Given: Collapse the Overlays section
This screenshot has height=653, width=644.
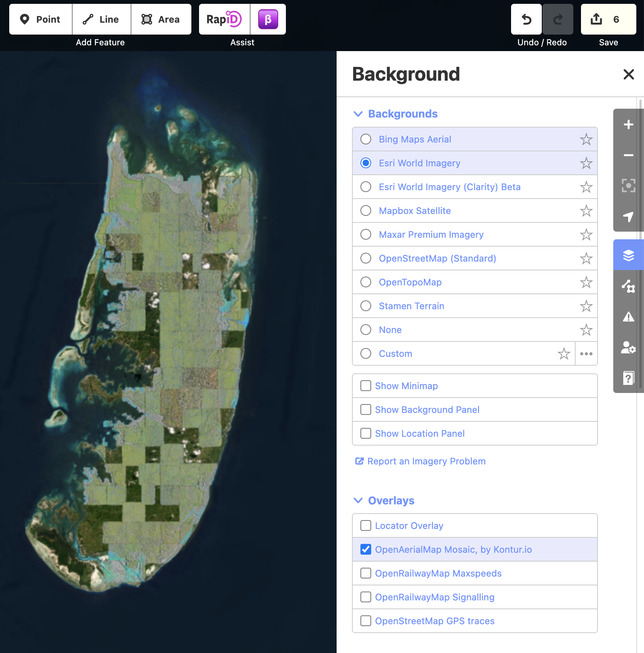Looking at the screenshot, I should pos(384,501).
